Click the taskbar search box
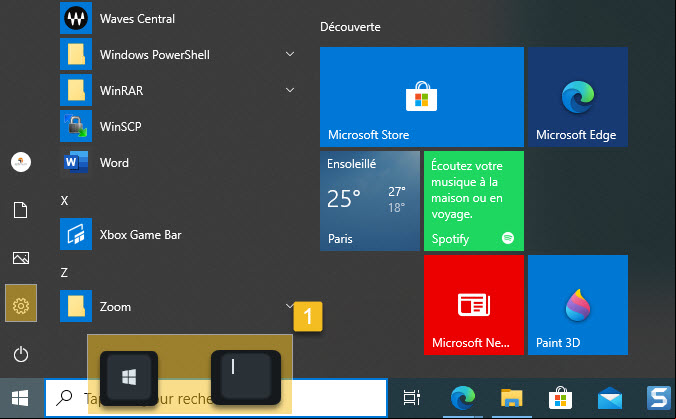 216,398
